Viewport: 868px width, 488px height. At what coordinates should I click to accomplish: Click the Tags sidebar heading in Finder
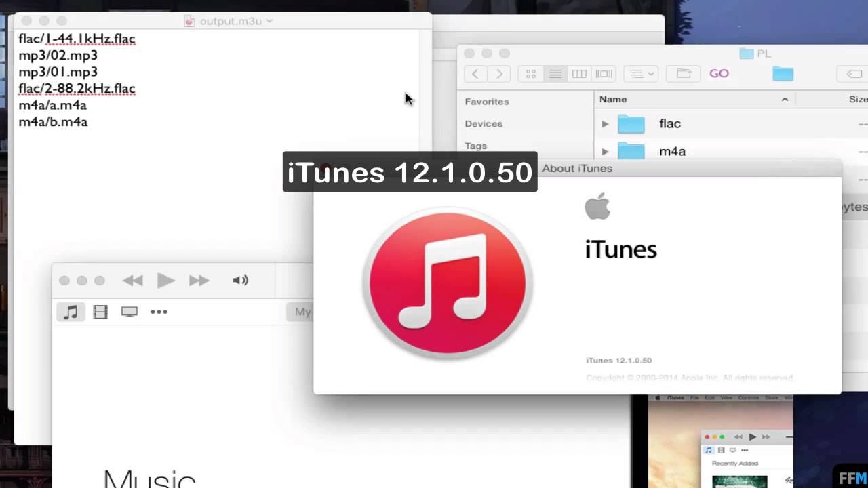(x=475, y=146)
